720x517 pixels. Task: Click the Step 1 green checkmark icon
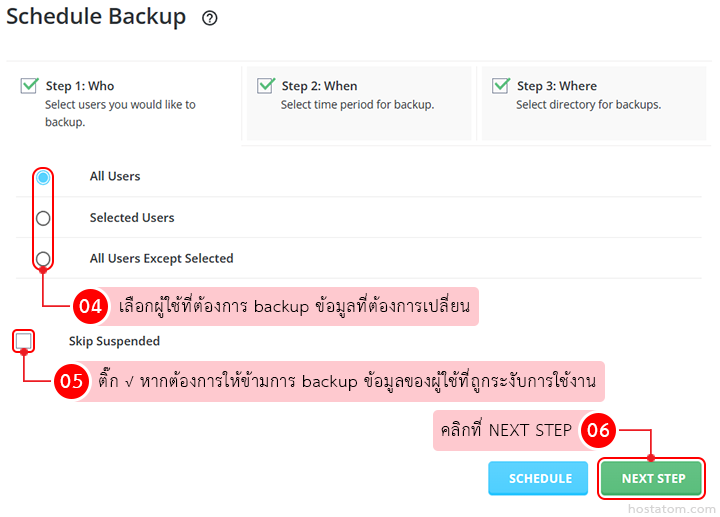point(29,86)
